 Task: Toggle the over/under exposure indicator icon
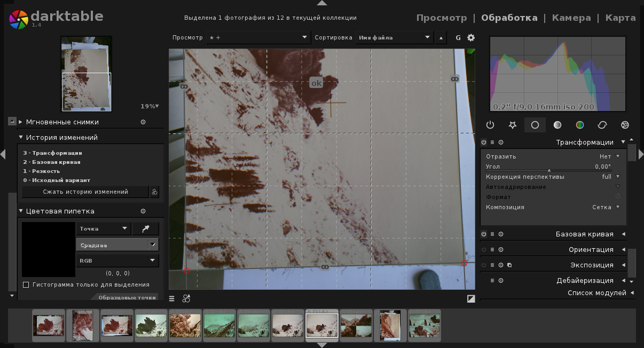[470, 298]
